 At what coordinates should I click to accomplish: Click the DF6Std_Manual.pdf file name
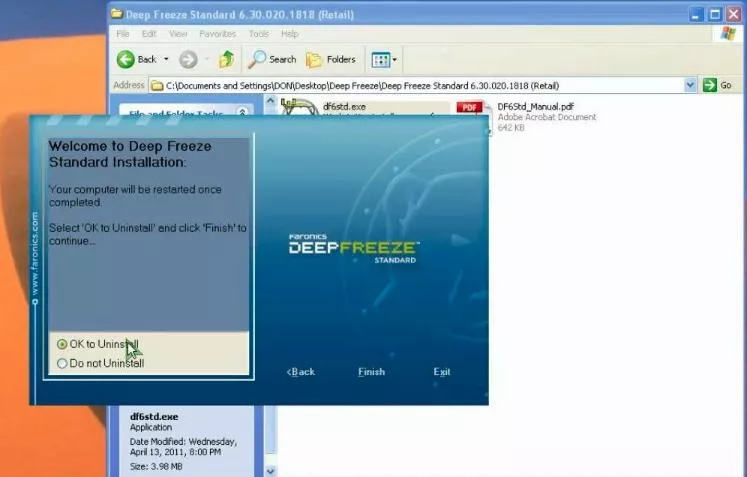click(535, 107)
